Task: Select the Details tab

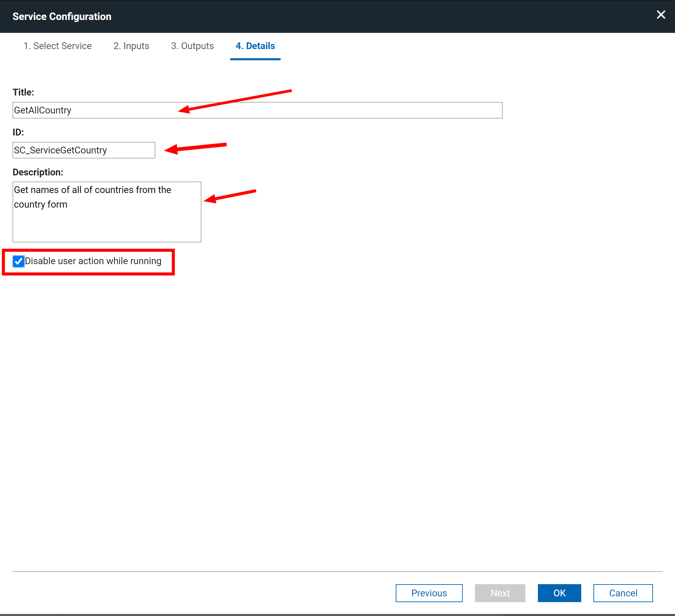Action: tap(255, 46)
